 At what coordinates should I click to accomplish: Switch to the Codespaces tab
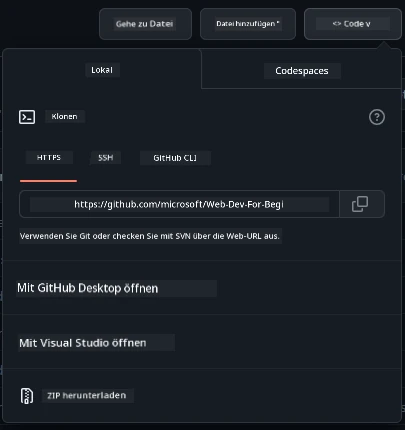pyautogui.click(x=302, y=71)
